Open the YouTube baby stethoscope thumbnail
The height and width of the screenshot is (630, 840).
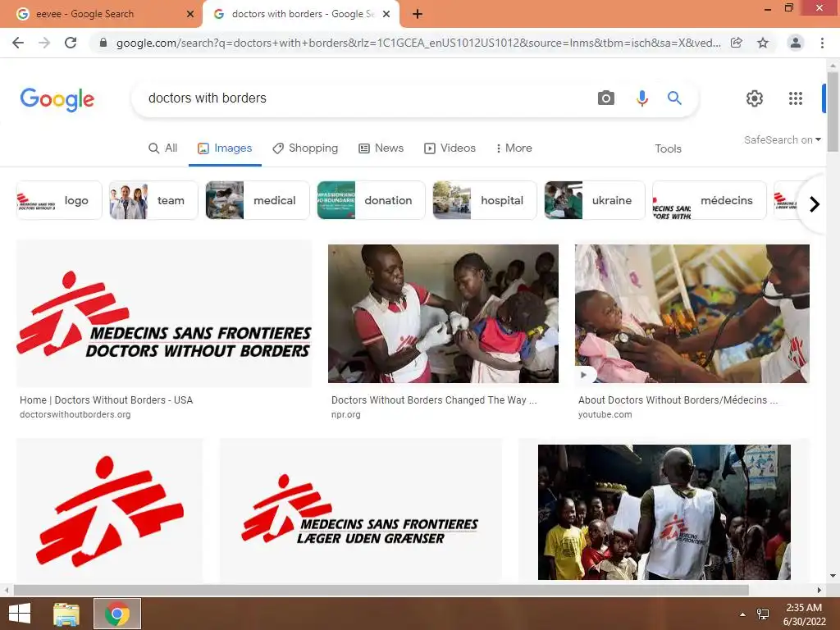click(692, 313)
